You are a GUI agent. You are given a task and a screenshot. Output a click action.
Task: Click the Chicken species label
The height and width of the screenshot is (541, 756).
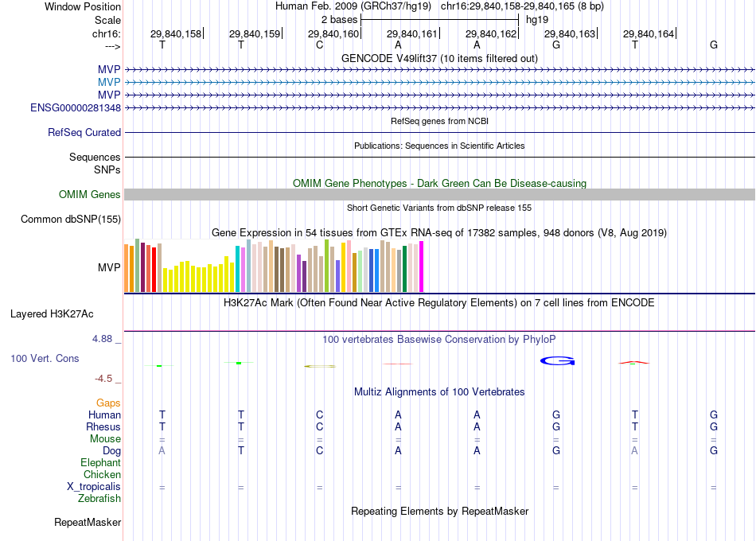point(102,475)
